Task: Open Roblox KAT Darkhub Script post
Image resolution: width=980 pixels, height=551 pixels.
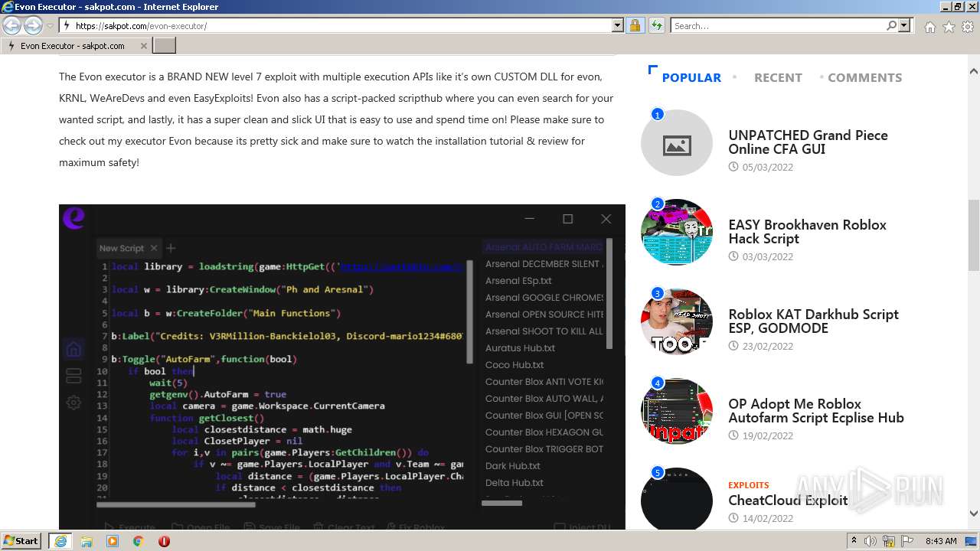Action: (x=813, y=321)
